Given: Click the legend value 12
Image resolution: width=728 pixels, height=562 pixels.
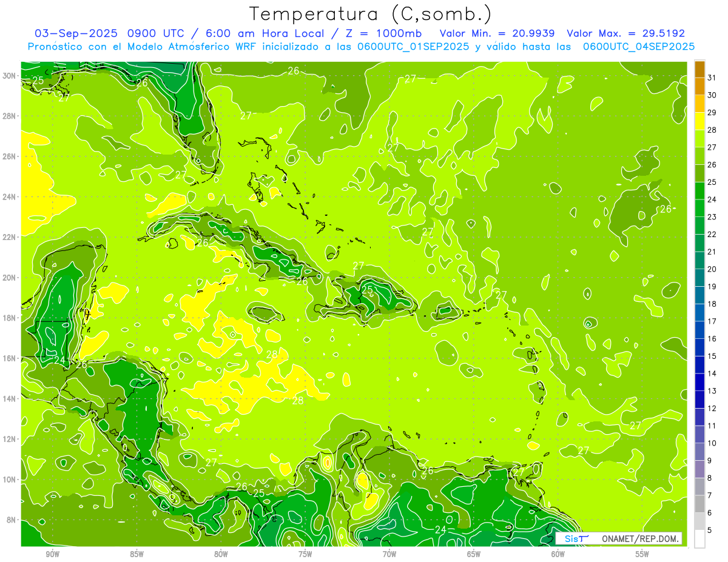Looking at the screenshot, I should pyautogui.click(x=712, y=408).
